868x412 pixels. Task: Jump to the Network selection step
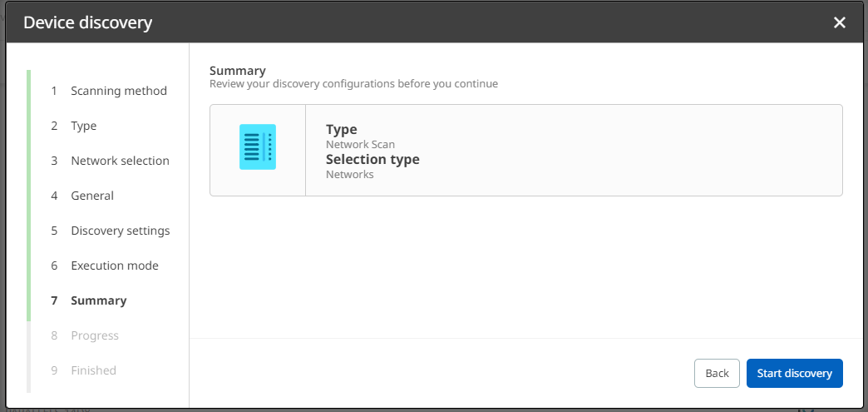[x=120, y=161]
